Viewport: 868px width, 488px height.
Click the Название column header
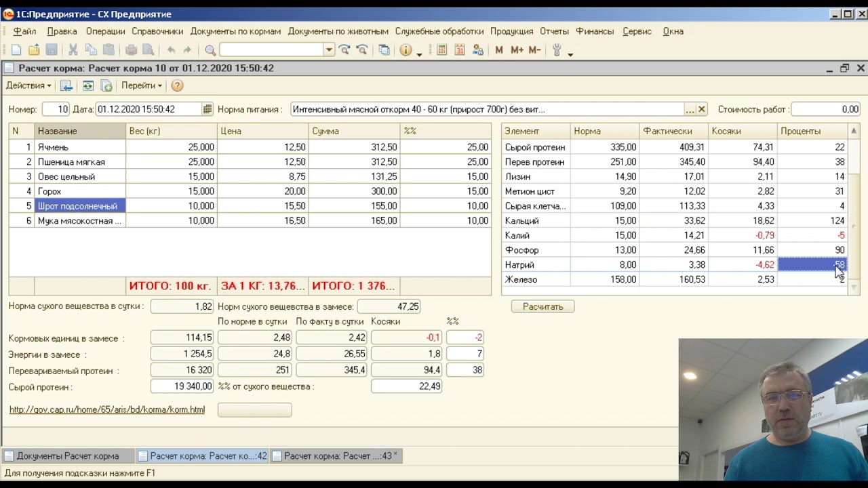pyautogui.click(x=80, y=131)
